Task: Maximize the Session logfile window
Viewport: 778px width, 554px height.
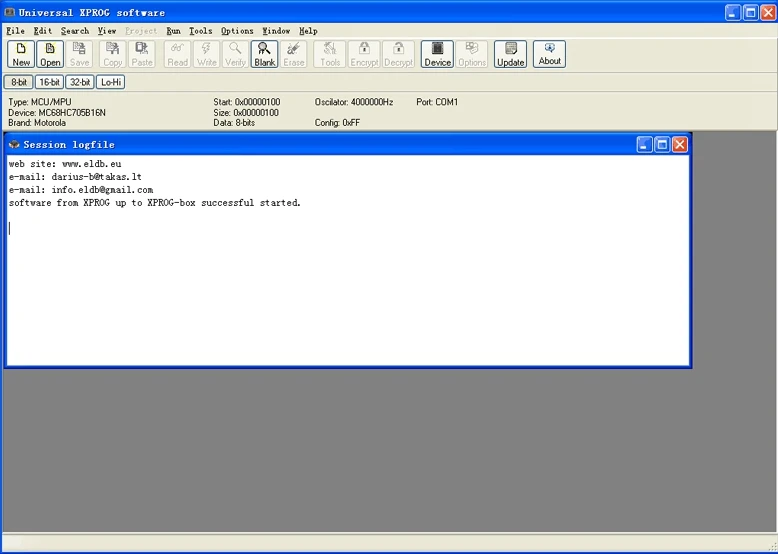Action: pos(662,144)
